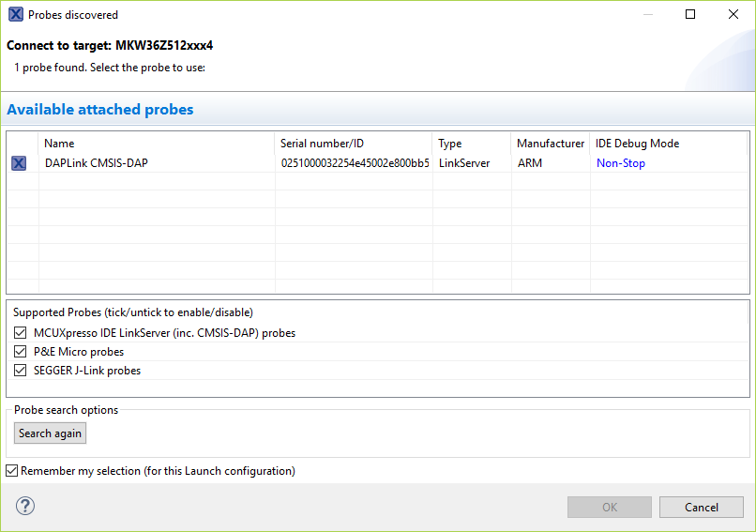Open the help question mark icon
756x532 pixels.
click(24, 507)
